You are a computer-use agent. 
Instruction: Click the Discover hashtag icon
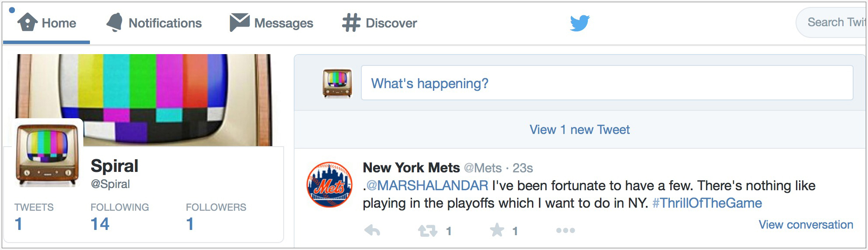point(351,23)
